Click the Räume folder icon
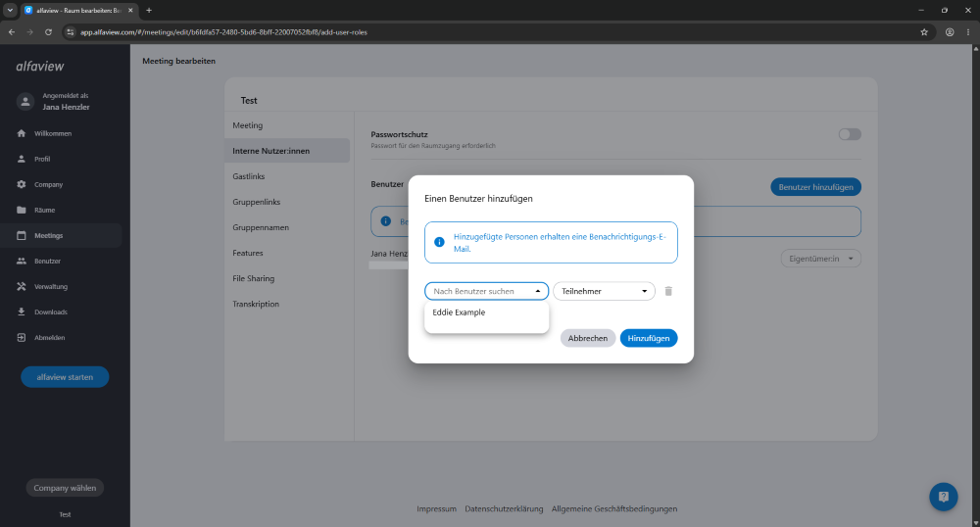This screenshot has height=527, width=980. 22,210
